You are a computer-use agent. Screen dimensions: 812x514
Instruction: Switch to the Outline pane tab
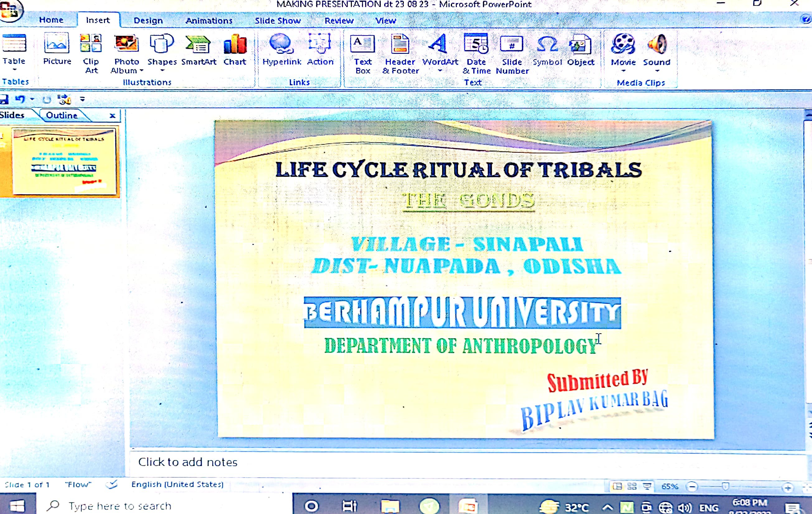(x=62, y=115)
